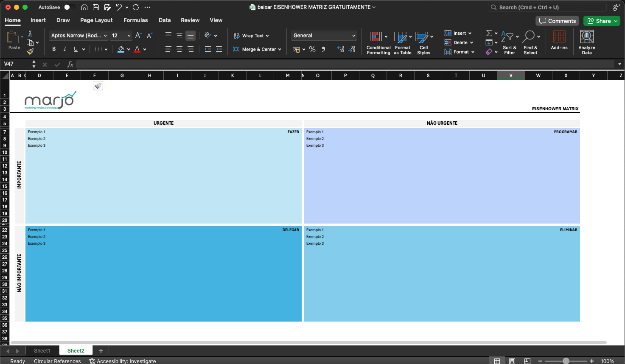The image size is (625, 364).
Task: Increase indent in alignment group
Action: tap(219, 49)
